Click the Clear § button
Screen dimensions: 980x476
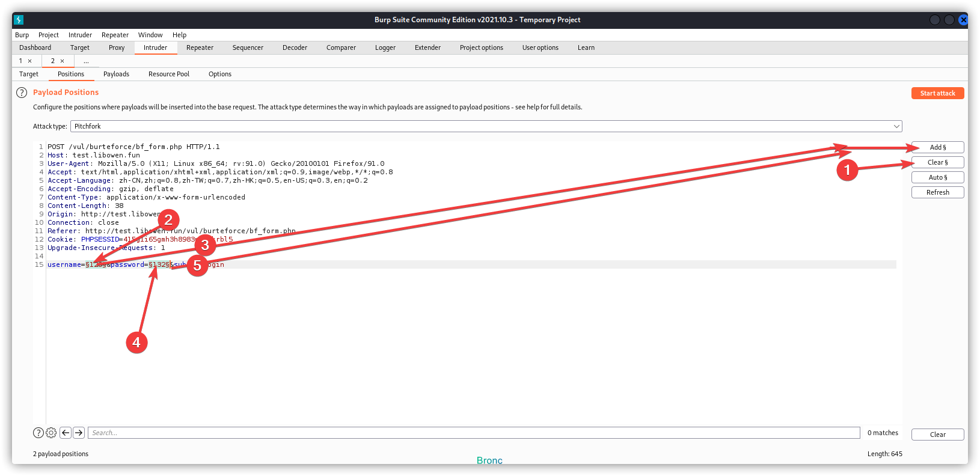pos(938,162)
